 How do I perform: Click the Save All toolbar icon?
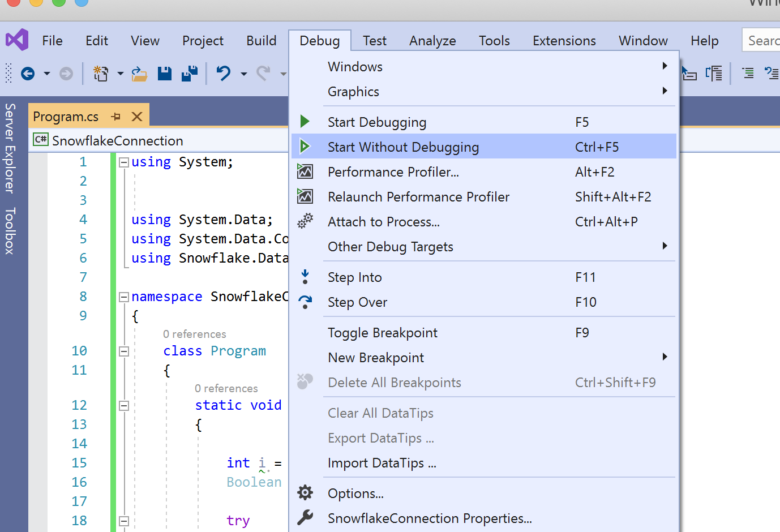pos(190,74)
